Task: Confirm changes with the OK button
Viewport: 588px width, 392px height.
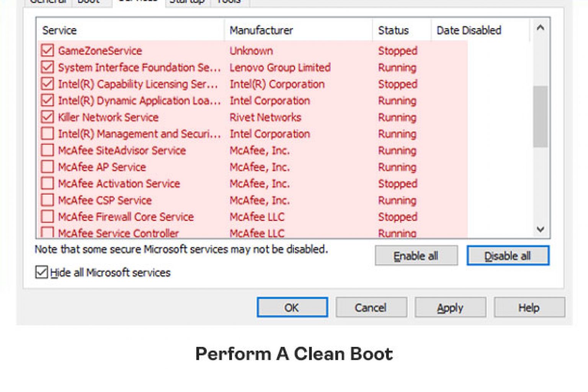Action: pyautogui.click(x=292, y=307)
